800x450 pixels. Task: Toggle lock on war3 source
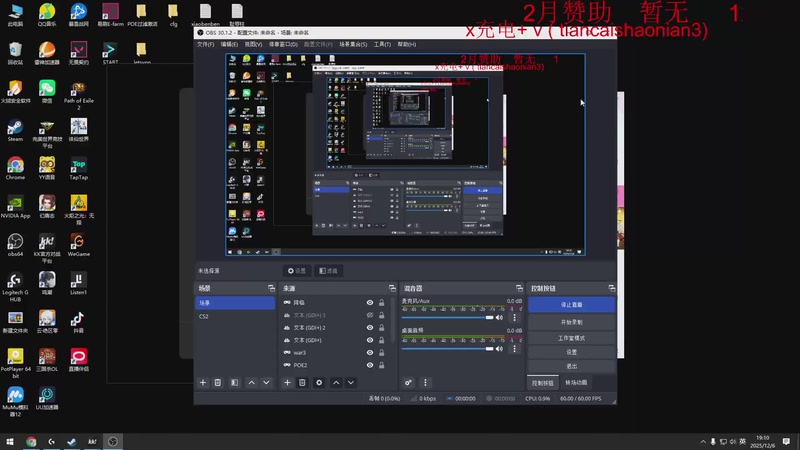tap(381, 353)
